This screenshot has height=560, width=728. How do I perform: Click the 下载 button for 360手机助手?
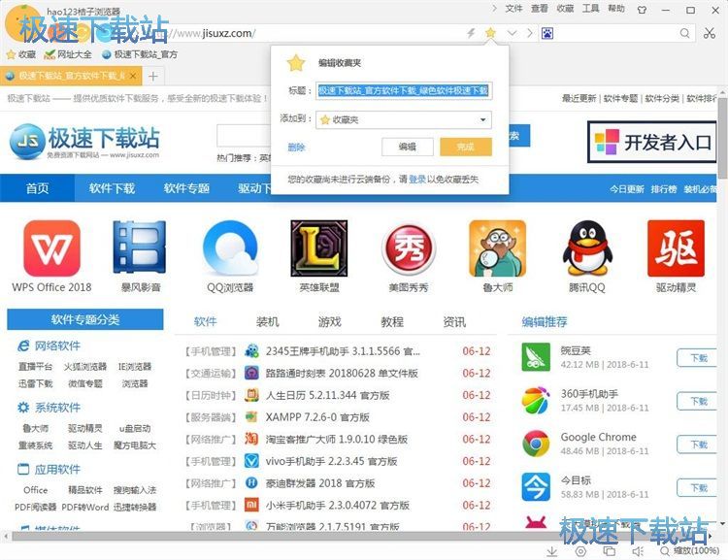click(698, 401)
